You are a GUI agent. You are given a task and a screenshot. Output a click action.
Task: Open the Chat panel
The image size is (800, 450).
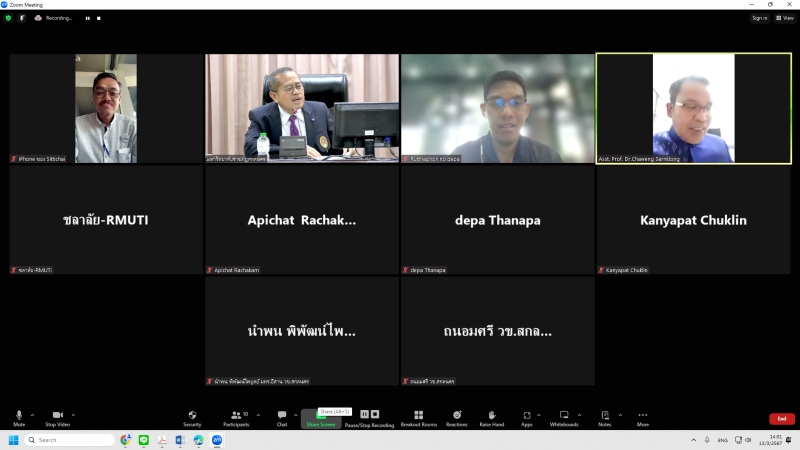282,416
